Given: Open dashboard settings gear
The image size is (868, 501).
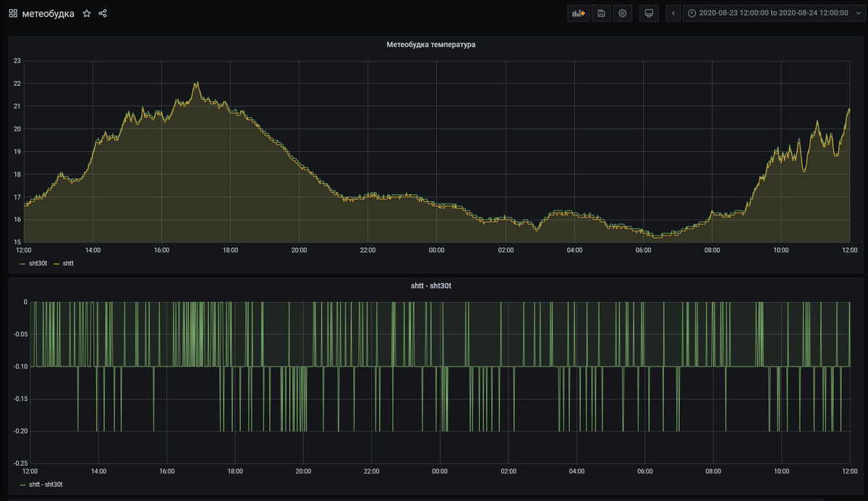Looking at the screenshot, I should click(x=622, y=13).
